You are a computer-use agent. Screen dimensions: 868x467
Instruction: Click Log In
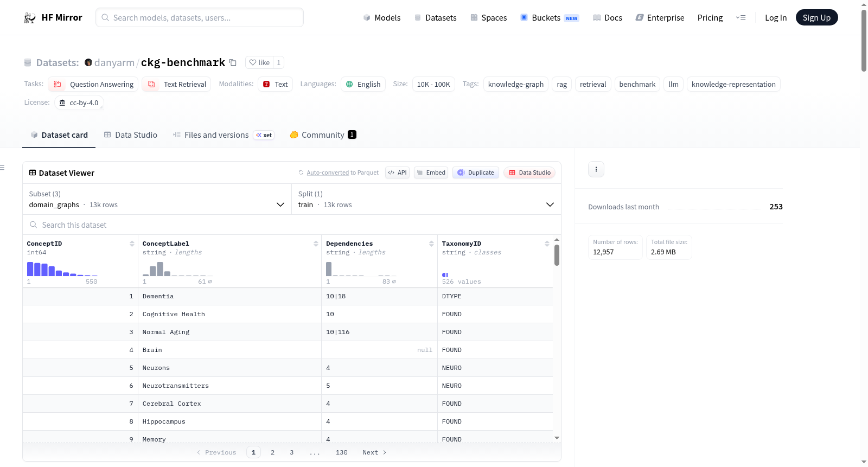[x=776, y=17]
